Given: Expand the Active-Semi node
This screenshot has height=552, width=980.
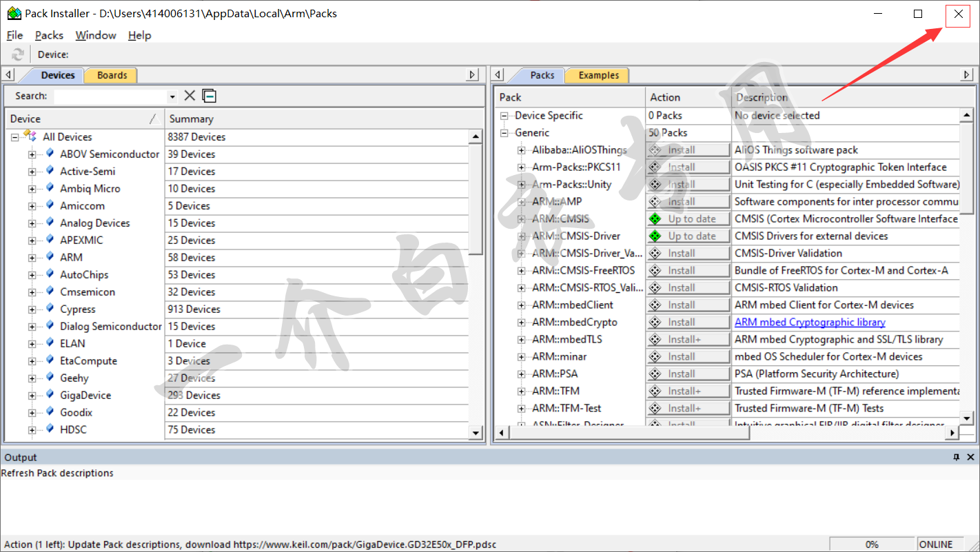Looking at the screenshot, I should (x=32, y=172).
